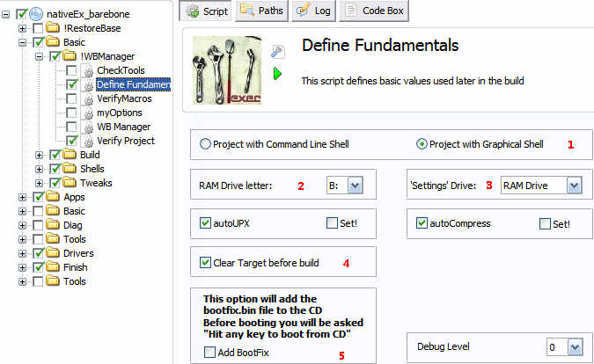Expand the Shells tree node
Image resolution: width=594 pixels, height=364 pixels.
39,169
